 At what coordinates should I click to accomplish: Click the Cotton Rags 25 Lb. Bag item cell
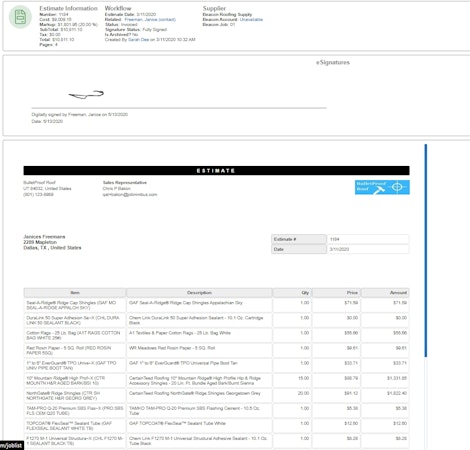point(75,335)
